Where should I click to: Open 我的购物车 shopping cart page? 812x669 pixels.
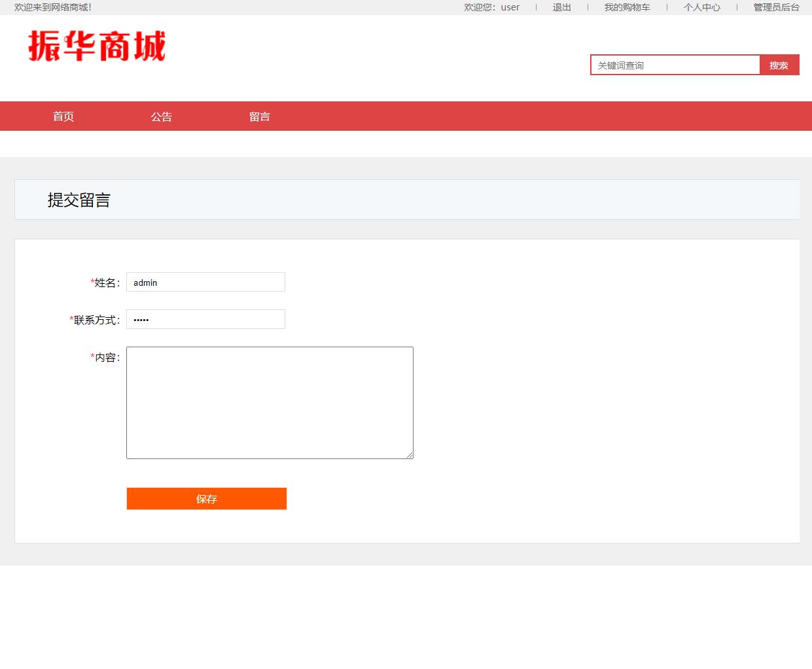pos(627,7)
